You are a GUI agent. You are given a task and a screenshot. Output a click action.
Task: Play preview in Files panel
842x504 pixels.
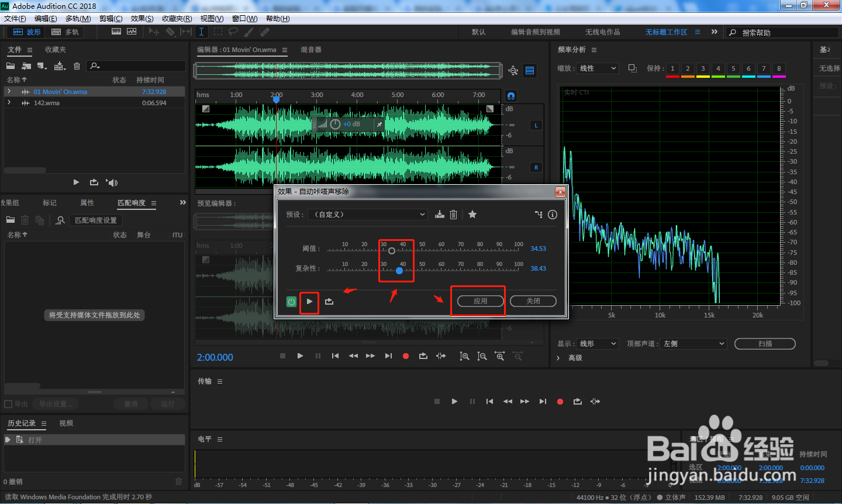click(76, 182)
